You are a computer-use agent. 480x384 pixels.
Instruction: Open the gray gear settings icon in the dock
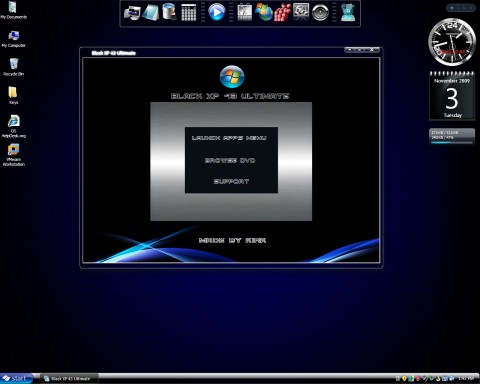click(301, 12)
